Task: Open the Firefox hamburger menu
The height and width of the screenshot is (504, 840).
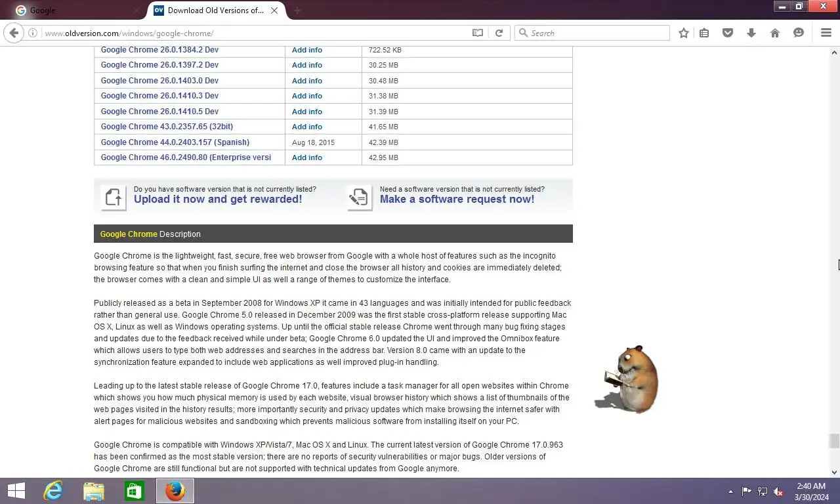Action: click(826, 33)
